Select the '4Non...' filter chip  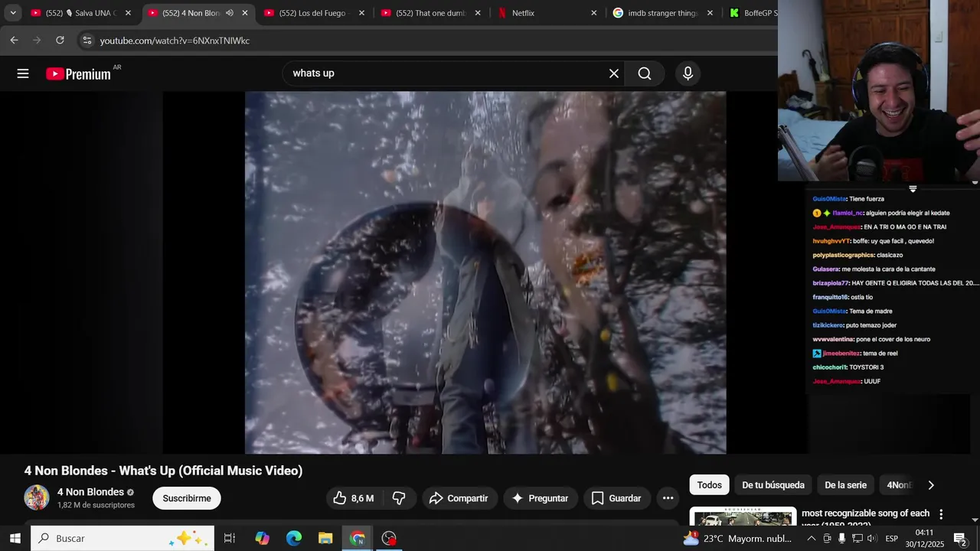tap(899, 485)
